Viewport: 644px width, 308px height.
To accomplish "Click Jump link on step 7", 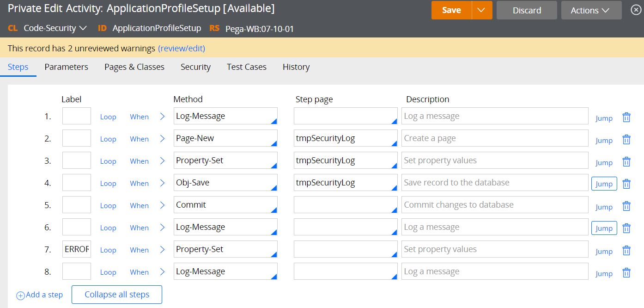I will point(604,251).
